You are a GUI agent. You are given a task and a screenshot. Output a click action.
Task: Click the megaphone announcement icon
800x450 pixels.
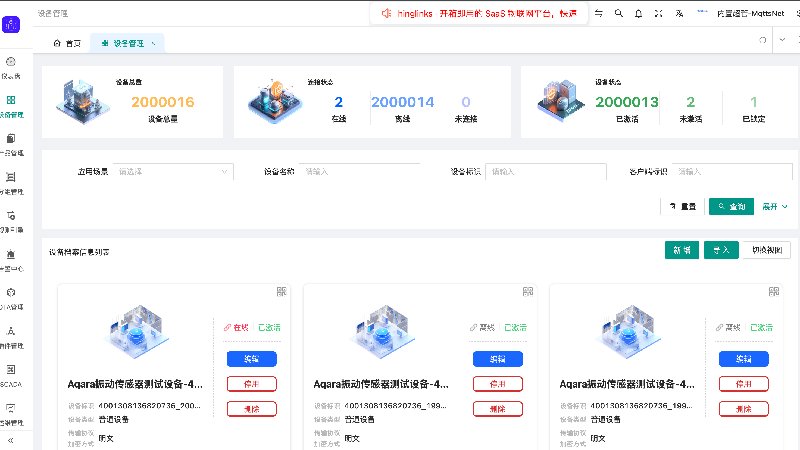[386, 13]
